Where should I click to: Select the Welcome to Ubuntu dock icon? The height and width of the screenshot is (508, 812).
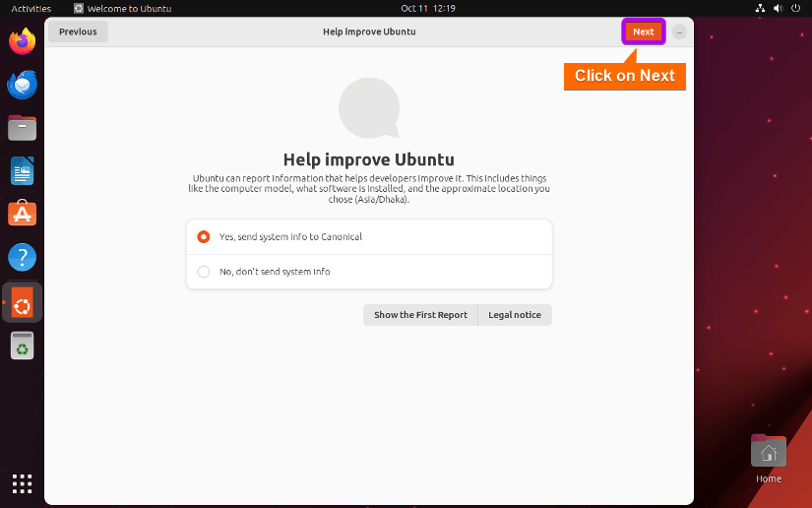click(22, 302)
